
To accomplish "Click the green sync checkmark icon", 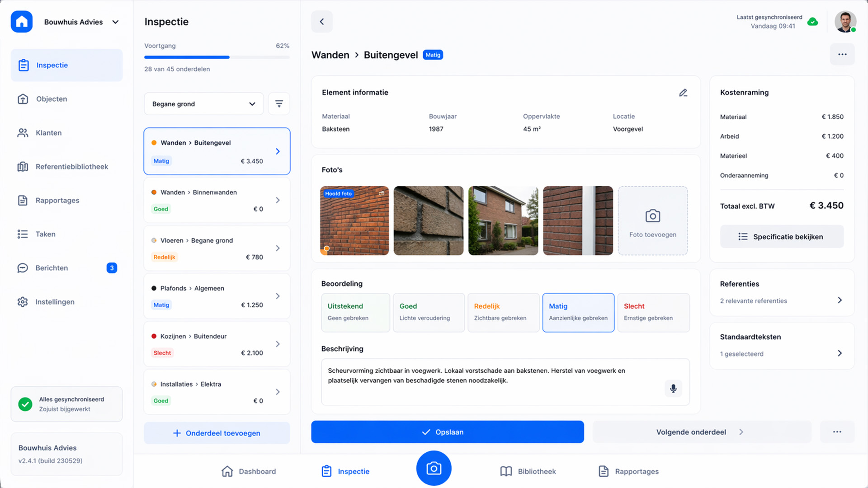I will pyautogui.click(x=25, y=404).
